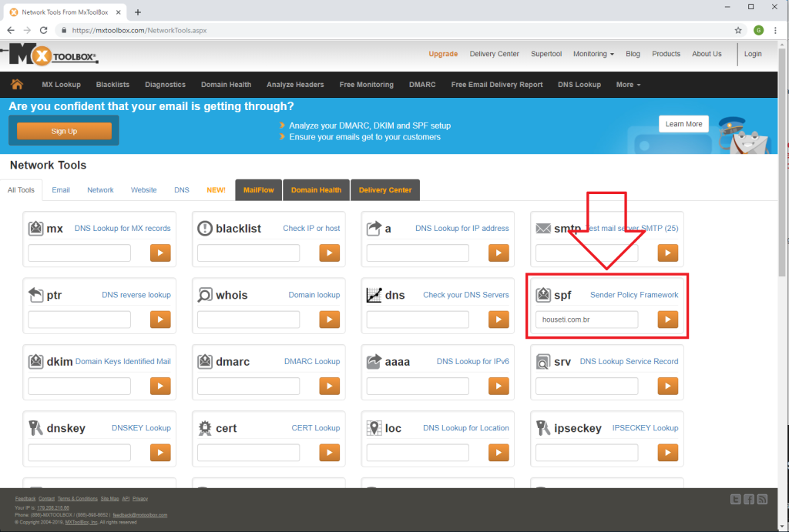Viewport: 789px width, 532px height.
Task: Run the dns check play button
Action: [x=499, y=320]
